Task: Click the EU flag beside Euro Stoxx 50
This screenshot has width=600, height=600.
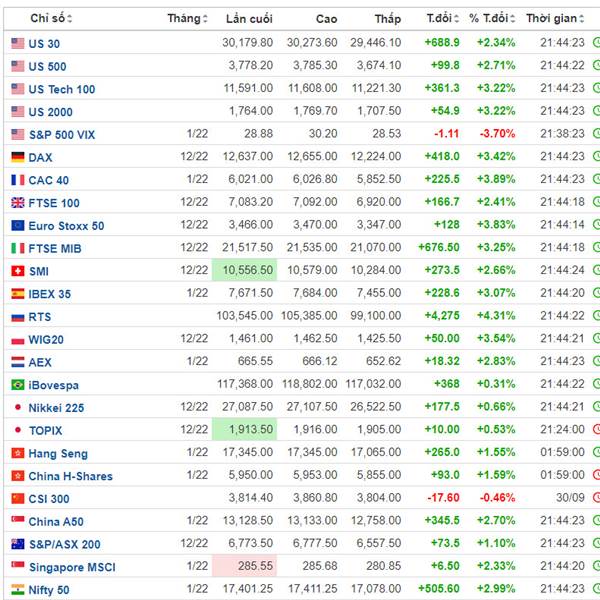Action: (x=18, y=225)
